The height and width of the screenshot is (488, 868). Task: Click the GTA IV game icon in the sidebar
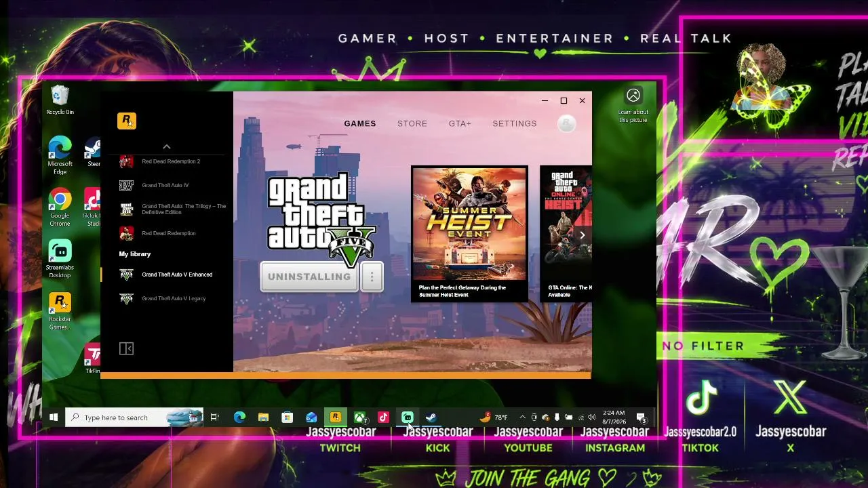coord(126,185)
